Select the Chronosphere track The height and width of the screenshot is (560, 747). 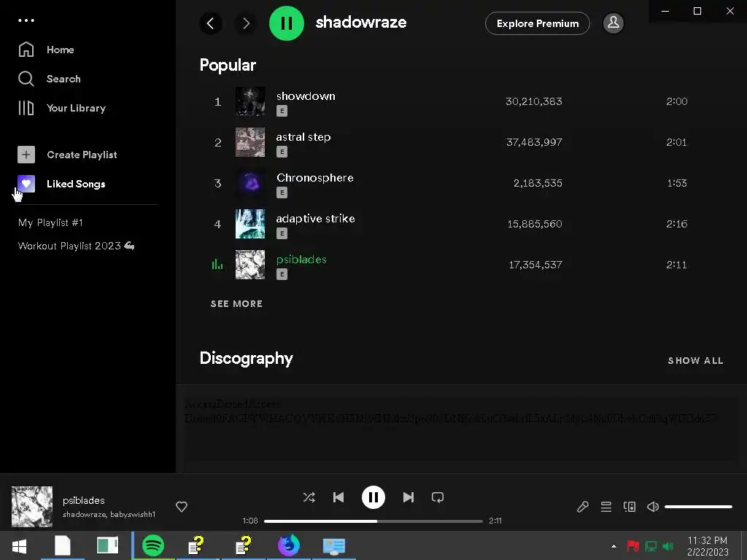click(315, 178)
